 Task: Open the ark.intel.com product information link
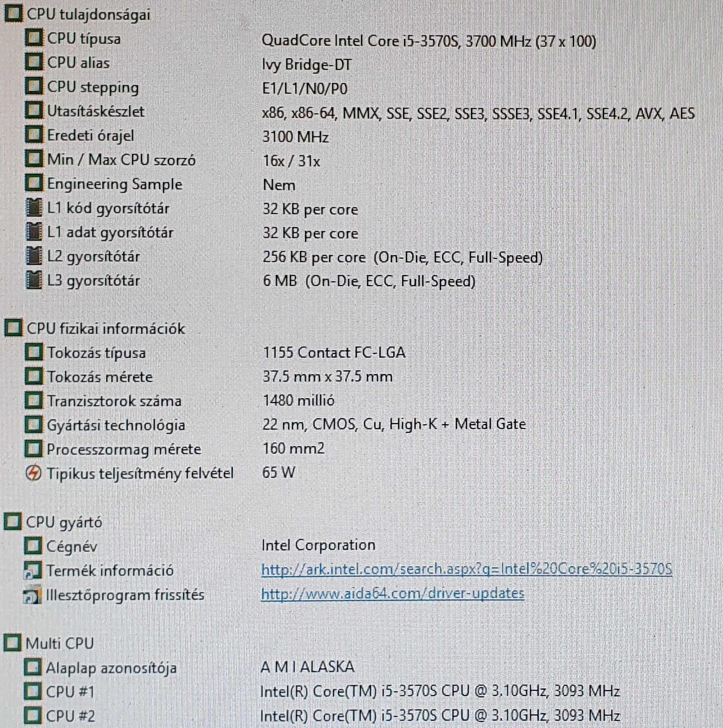(466, 569)
